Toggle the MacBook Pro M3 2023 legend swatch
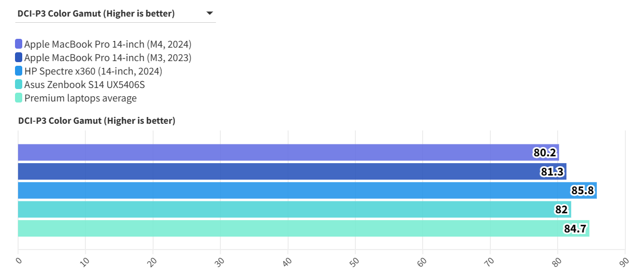The height and width of the screenshot is (277, 644). pyautogui.click(x=19, y=57)
